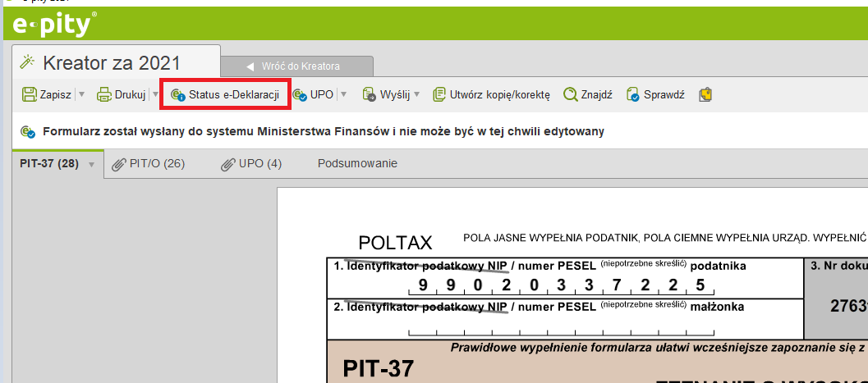Click the 'Formularz został wysłany' message text
The height and width of the screenshot is (383, 868).
(x=324, y=131)
